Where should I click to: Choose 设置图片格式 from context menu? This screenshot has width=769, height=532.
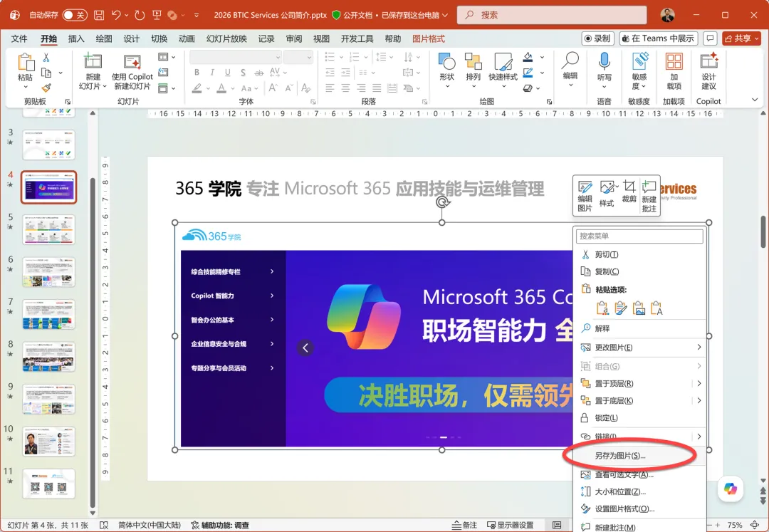(640, 509)
